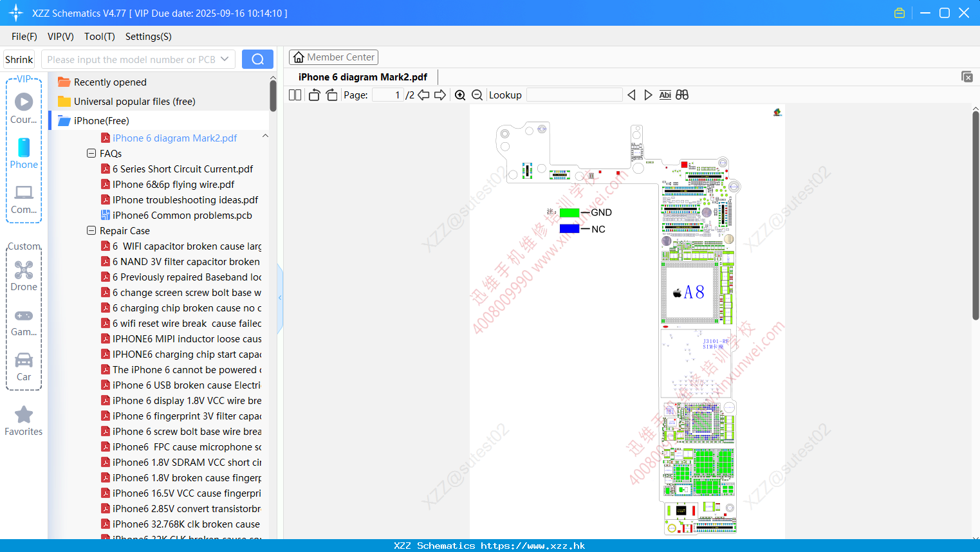Select Game console category in sidebar
980x552 pixels.
(24, 322)
